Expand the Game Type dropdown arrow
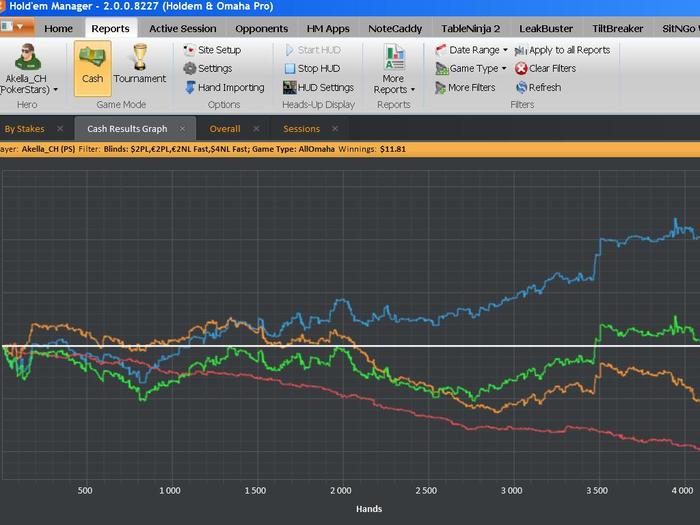The width and height of the screenshot is (700, 525). [x=504, y=69]
